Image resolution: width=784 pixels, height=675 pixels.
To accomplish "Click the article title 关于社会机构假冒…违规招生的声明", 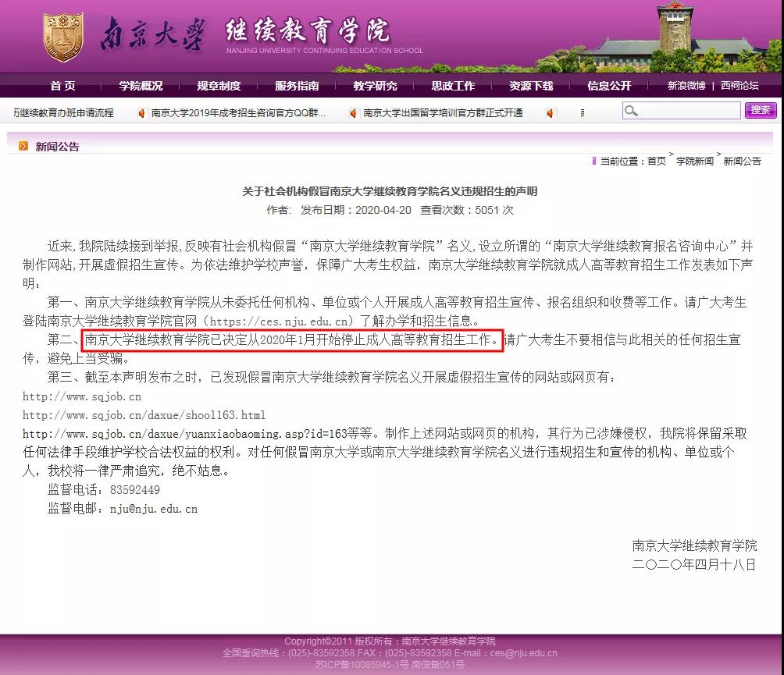I will point(390,191).
